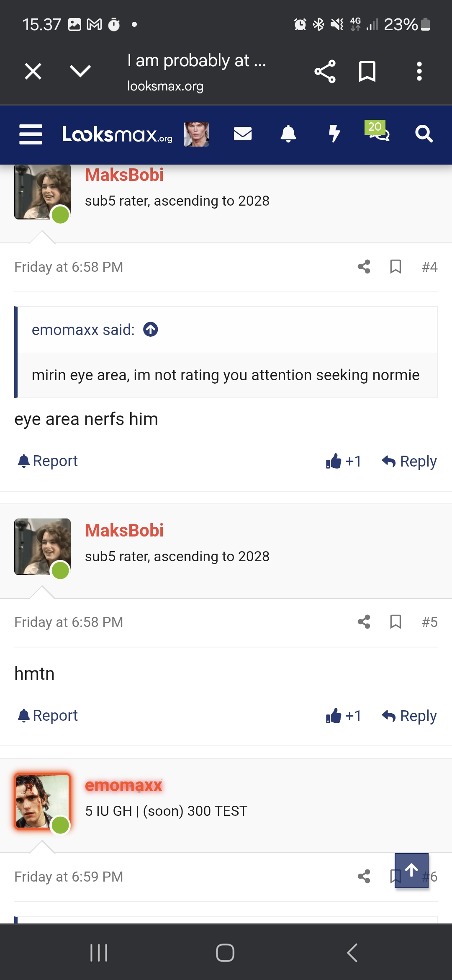Open the lightning bolt what's new icon
452x980 pixels.
334,134
